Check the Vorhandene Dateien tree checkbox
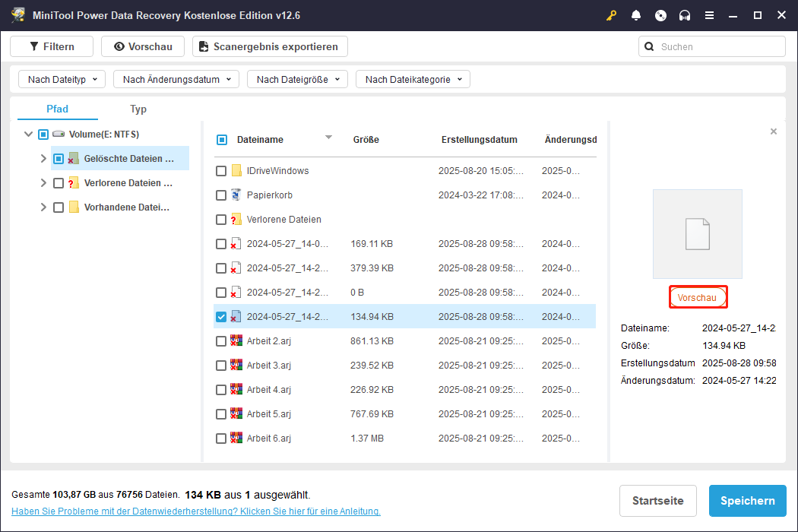The image size is (798, 532). click(x=59, y=207)
